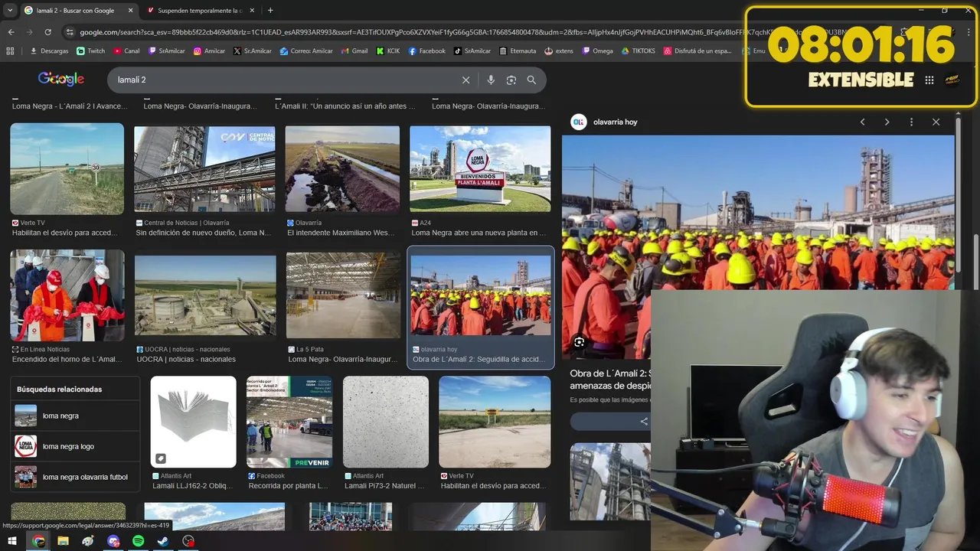Open the KCIK bookmark
The height and width of the screenshot is (551, 980).
coord(388,51)
